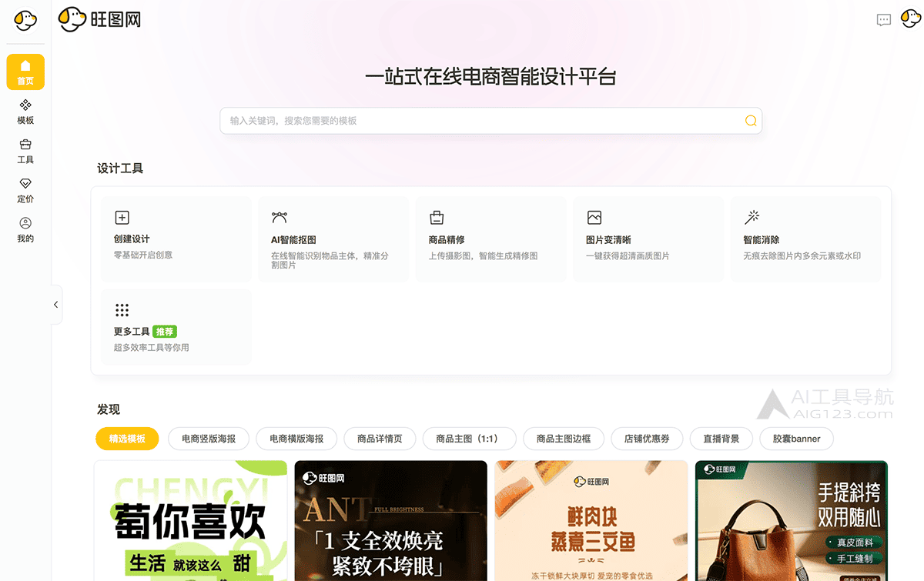Image resolution: width=924 pixels, height=581 pixels.
Task: Click the 上传摄影图，智能生成精修图 description
Action: point(483,255)
